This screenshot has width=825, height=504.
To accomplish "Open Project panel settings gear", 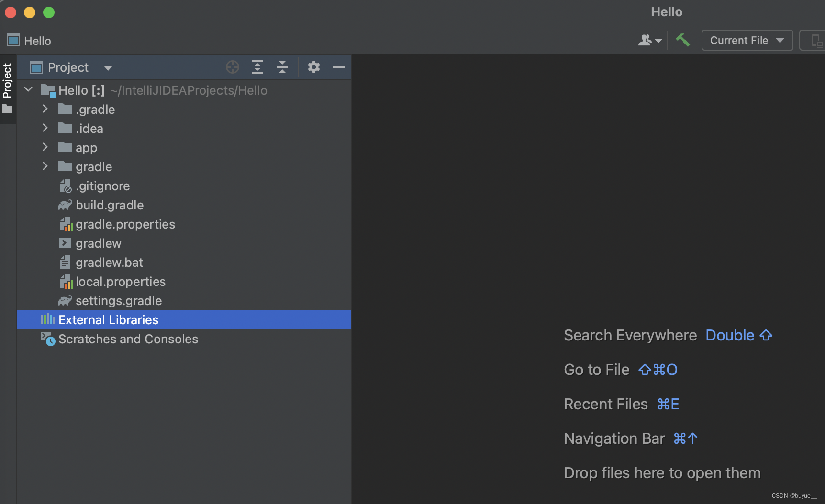I will click(x=313, y=67).
